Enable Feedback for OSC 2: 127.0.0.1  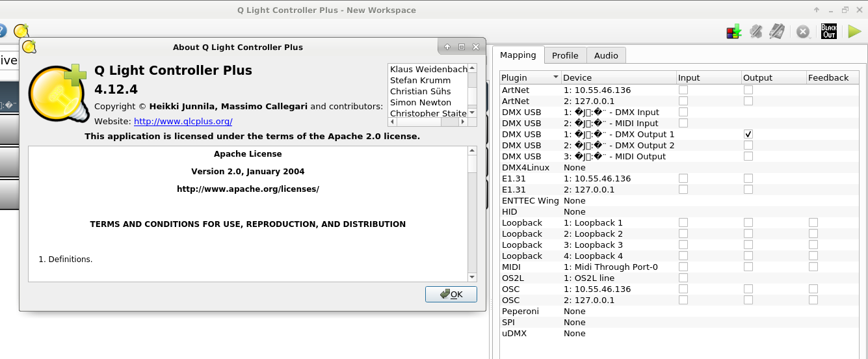point(813,300)
